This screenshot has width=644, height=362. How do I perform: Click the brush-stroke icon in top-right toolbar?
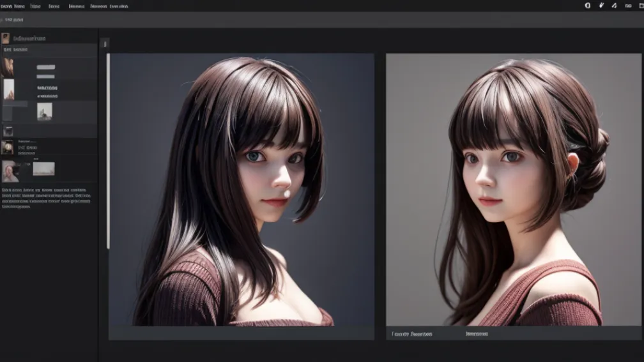click(x=601, y=5)
